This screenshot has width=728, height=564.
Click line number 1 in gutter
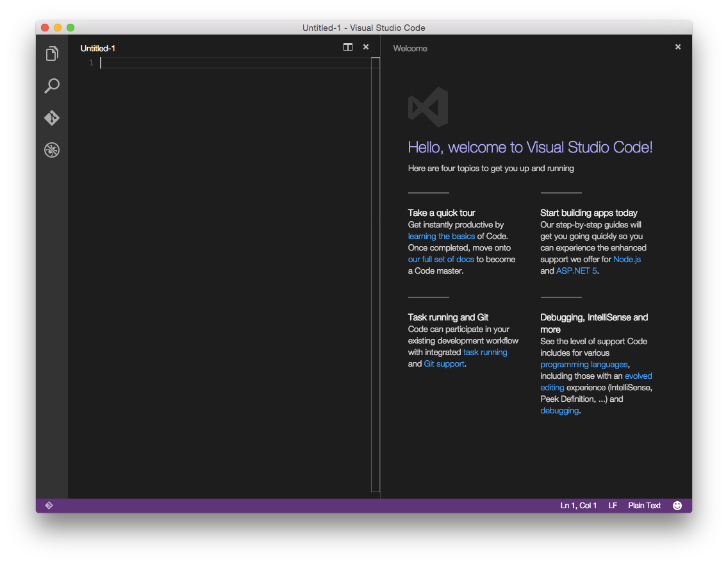[x=91, y=63]
